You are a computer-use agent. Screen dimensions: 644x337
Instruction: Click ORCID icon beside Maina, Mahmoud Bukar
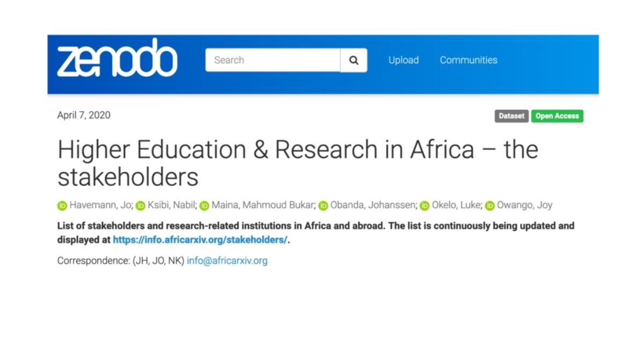pyautogui.click(x=204, y=206)
